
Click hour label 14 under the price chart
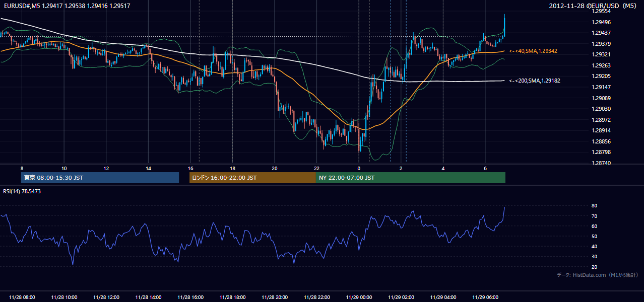[x=148, y=168]
